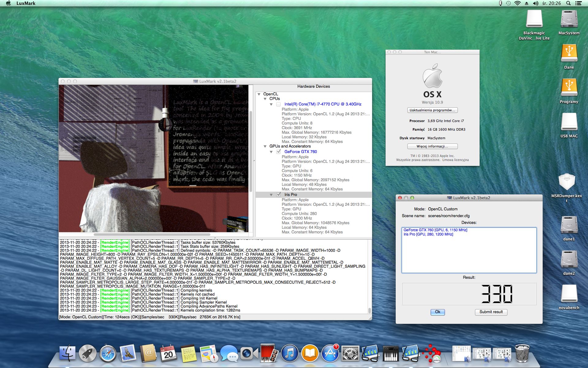Screen dimensions: 588x368
Task: Open Contacts from the Dock
Action: tap(148, 353)
